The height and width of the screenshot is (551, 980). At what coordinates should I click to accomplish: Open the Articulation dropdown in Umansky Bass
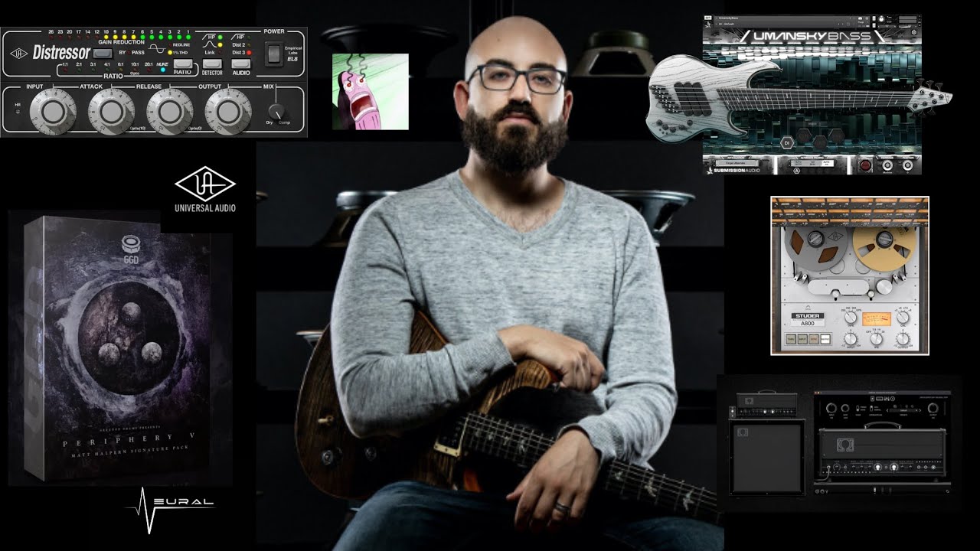[x=737, y=163]
